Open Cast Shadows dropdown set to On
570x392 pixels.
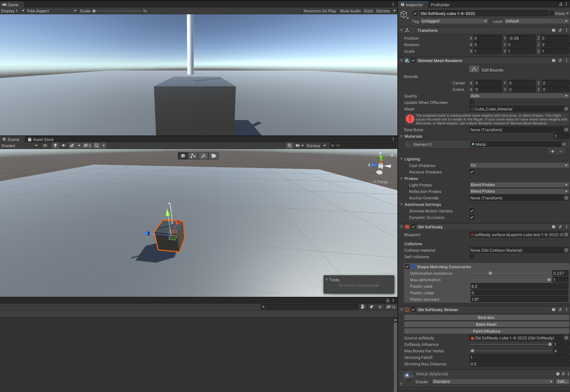click(x=519, y=165)
